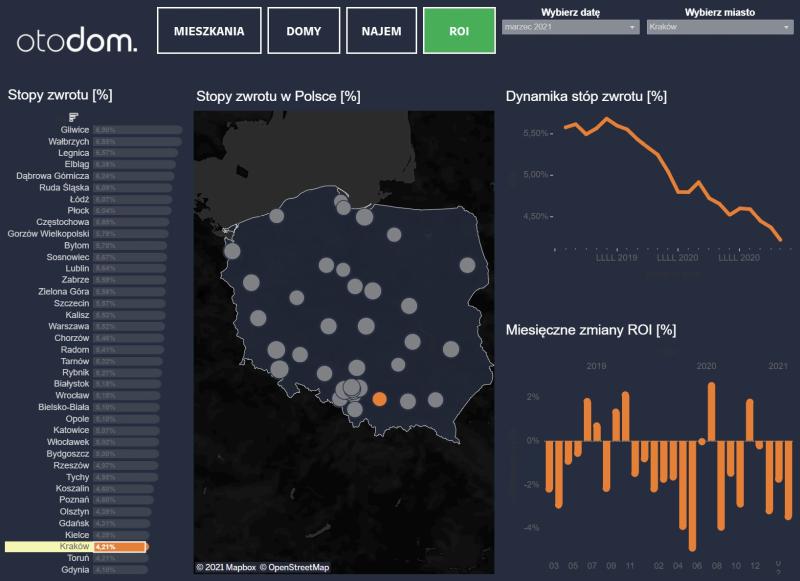The height and width of the screenshot is (581, 800).
Task: Go to the NAJEM tab
Action: coord(380,31)
